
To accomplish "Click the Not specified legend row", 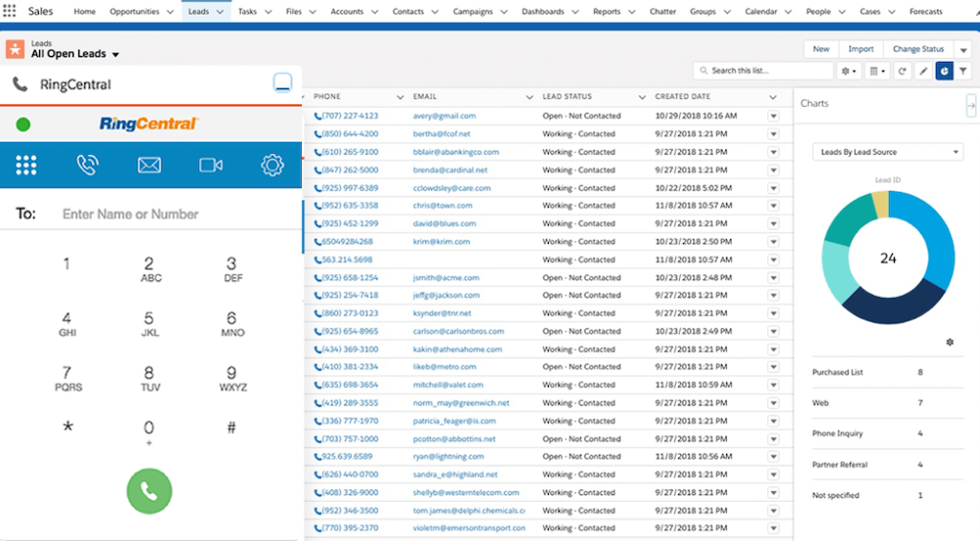I will click(x=888, y=495).
